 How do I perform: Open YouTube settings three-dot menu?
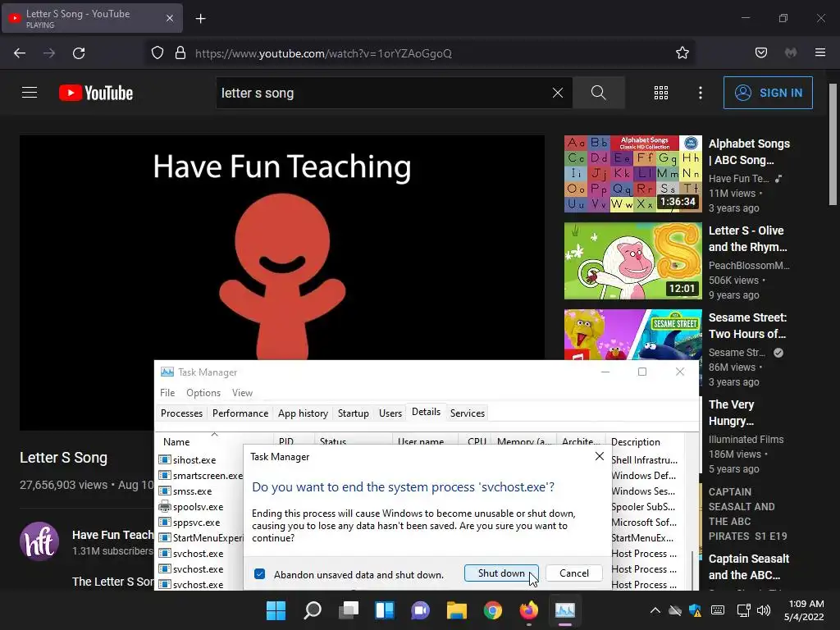click(x=701, y=93)
